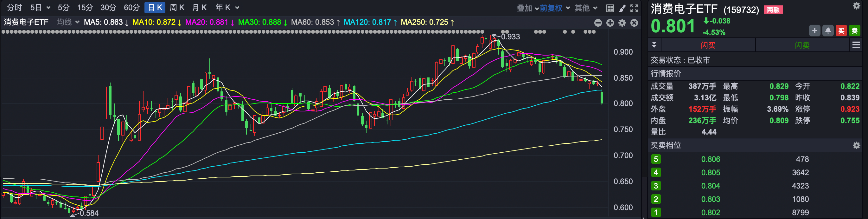Viewport: 868px width, 219px height.
Task: Click the 成交量 387万手 value
Action: (x=702, y=86)
